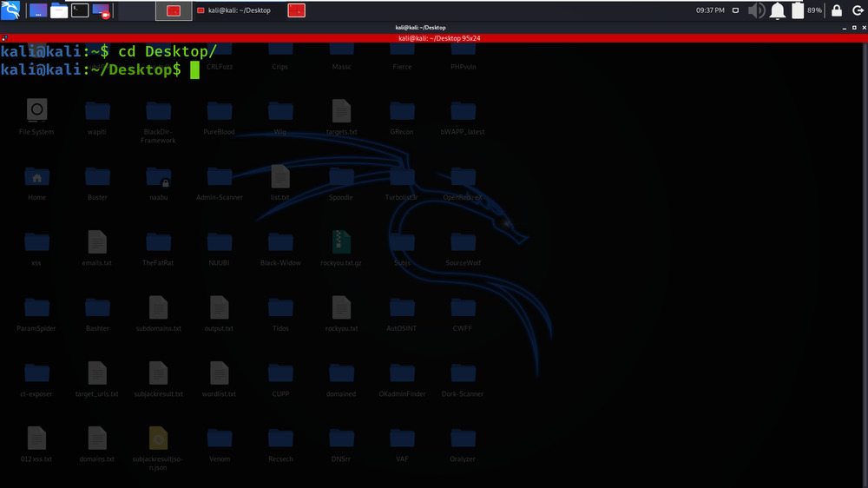
Task: Select the target_urls.txt desktop file
Action: coord(97,379)
